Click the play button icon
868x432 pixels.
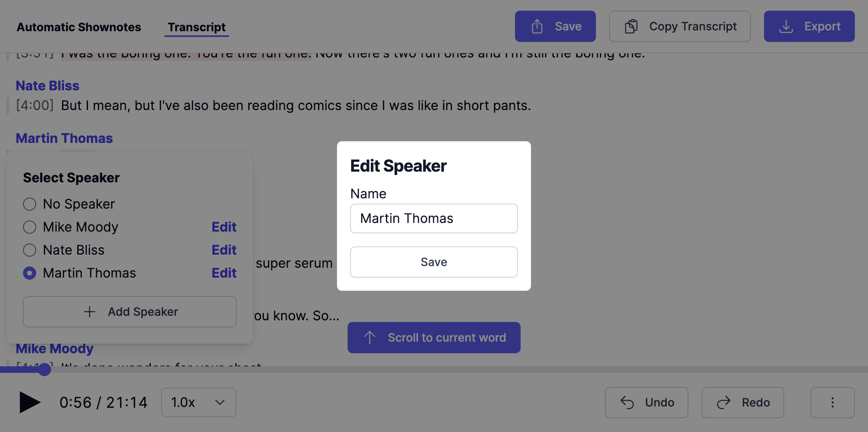[30, 402]
